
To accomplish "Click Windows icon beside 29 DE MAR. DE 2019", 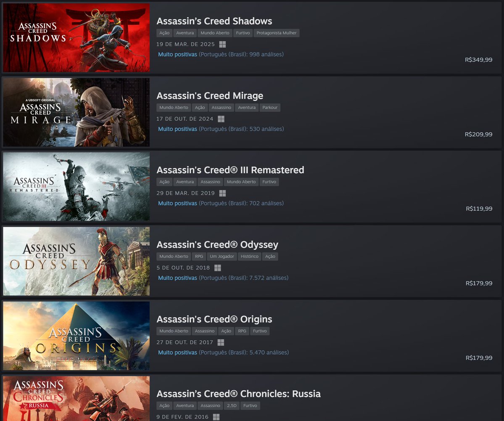I will click(222, 193).
